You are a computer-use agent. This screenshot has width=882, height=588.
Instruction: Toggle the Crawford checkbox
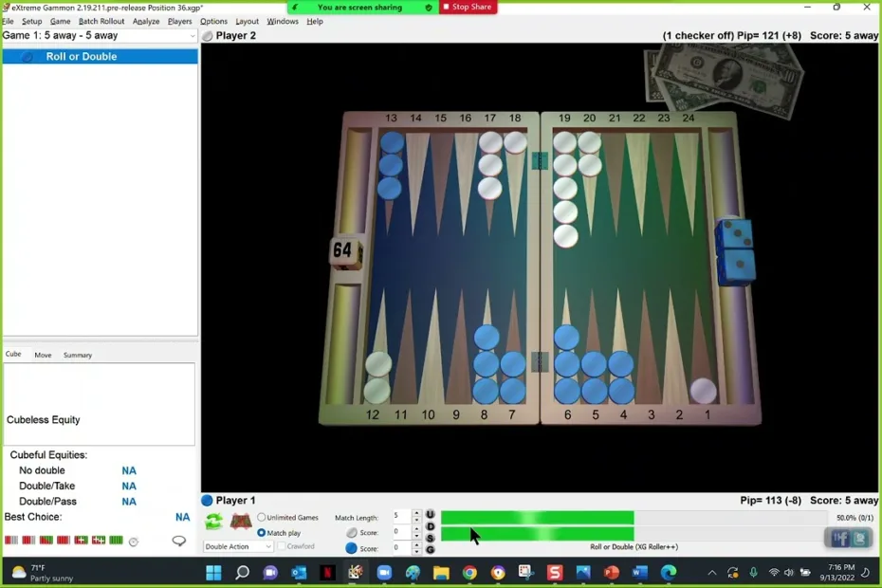[282, 546]
